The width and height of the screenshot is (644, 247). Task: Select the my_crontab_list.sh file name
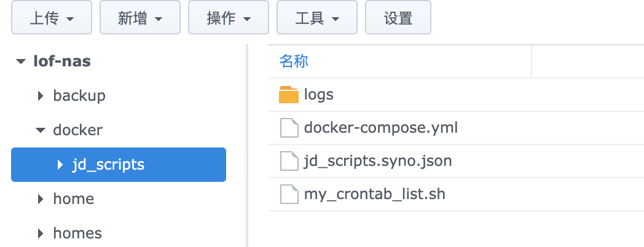[x=374, y=194]
